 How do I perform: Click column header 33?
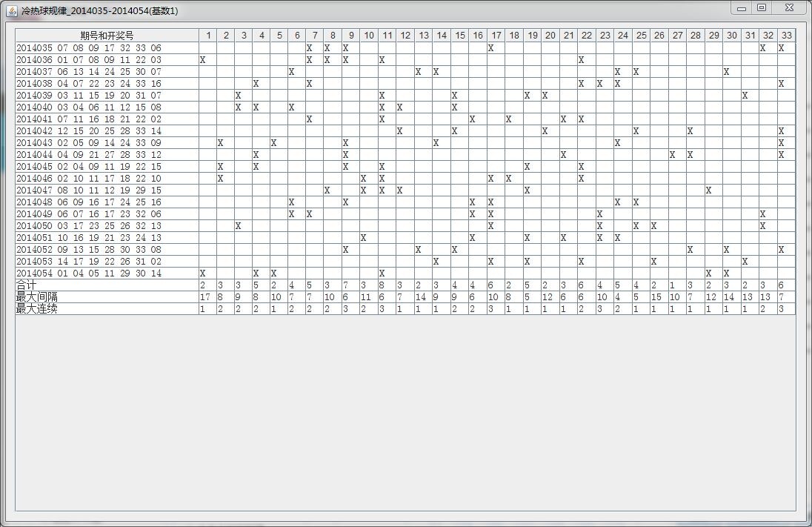pos(787,36)
